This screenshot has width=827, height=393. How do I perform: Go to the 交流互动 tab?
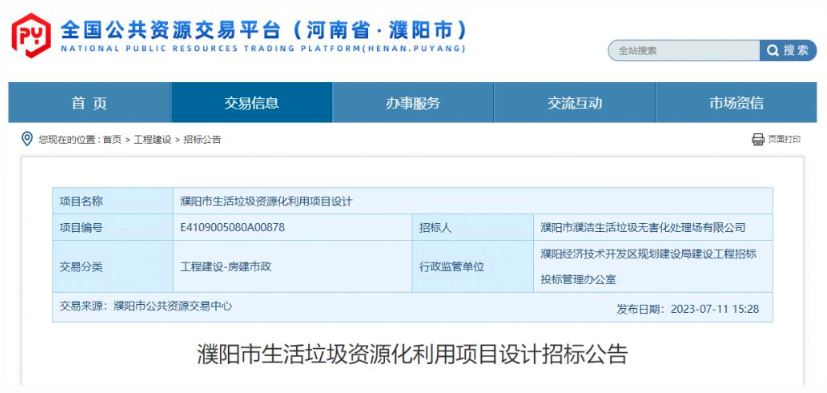[x=574, y=102]
